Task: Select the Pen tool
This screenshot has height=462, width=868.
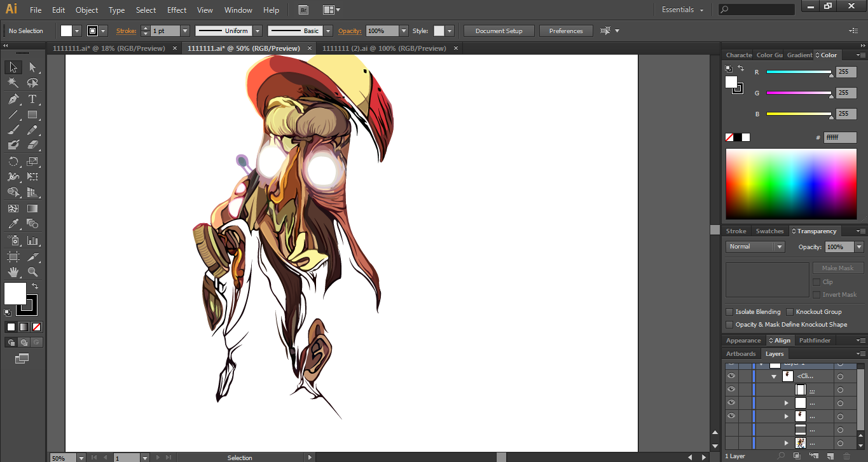Action: pyautogui.click(x=13, y=99)
